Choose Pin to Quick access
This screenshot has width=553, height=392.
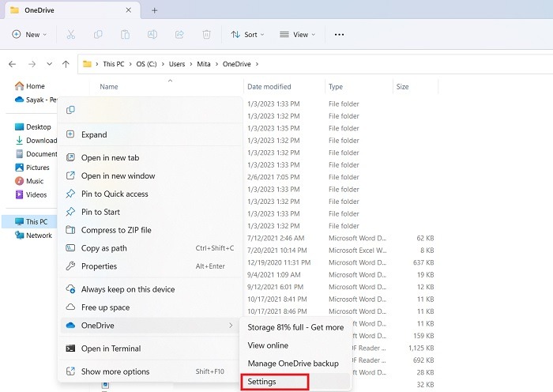150,194
